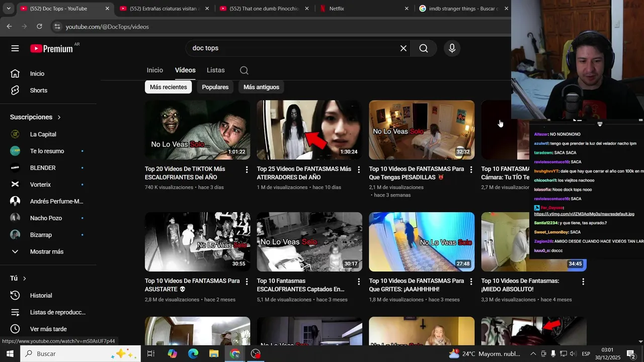Open Top 20 Videos De TIKTOK title

185,173
